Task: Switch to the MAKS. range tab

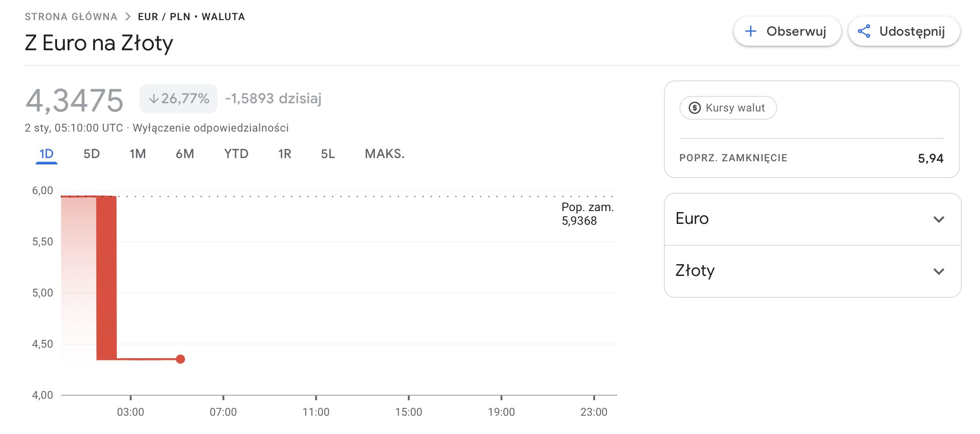Action: click(385, 154)
